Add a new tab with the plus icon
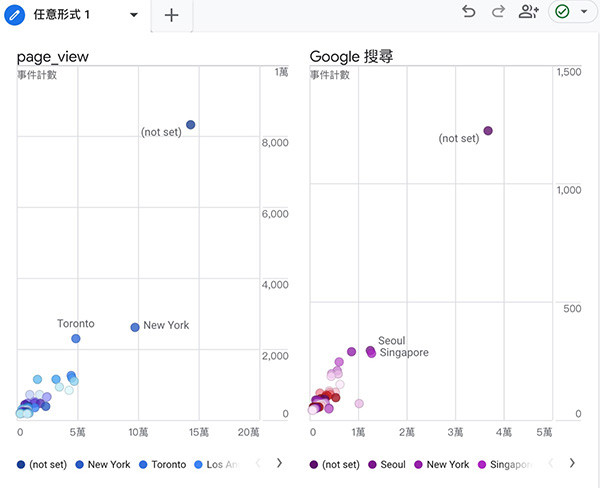Screen dimensions: 600x488 (171, 15)
